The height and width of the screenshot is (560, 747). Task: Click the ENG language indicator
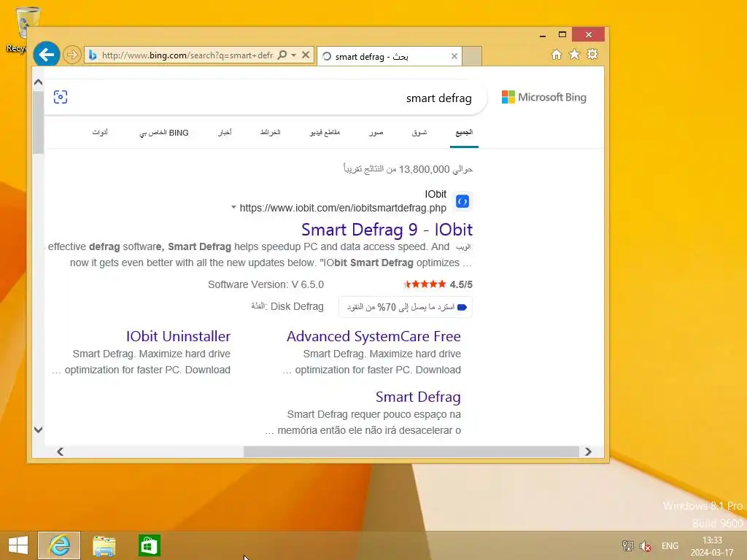coord(670,546)
